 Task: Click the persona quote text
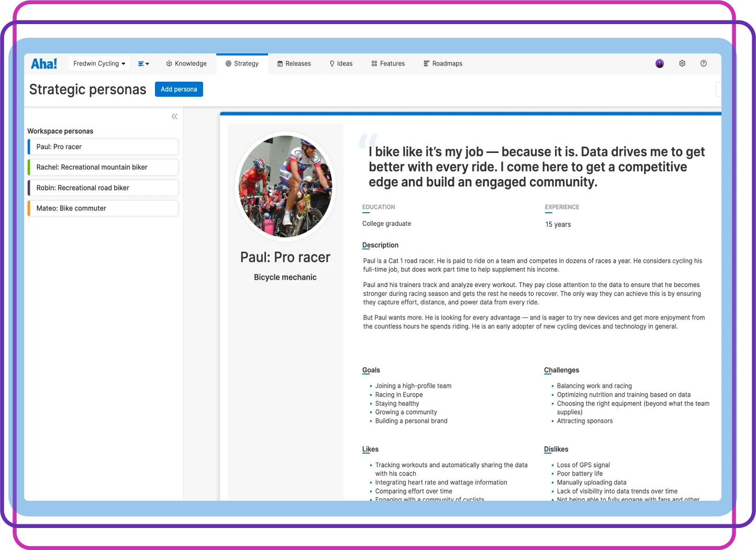(537, 167)
